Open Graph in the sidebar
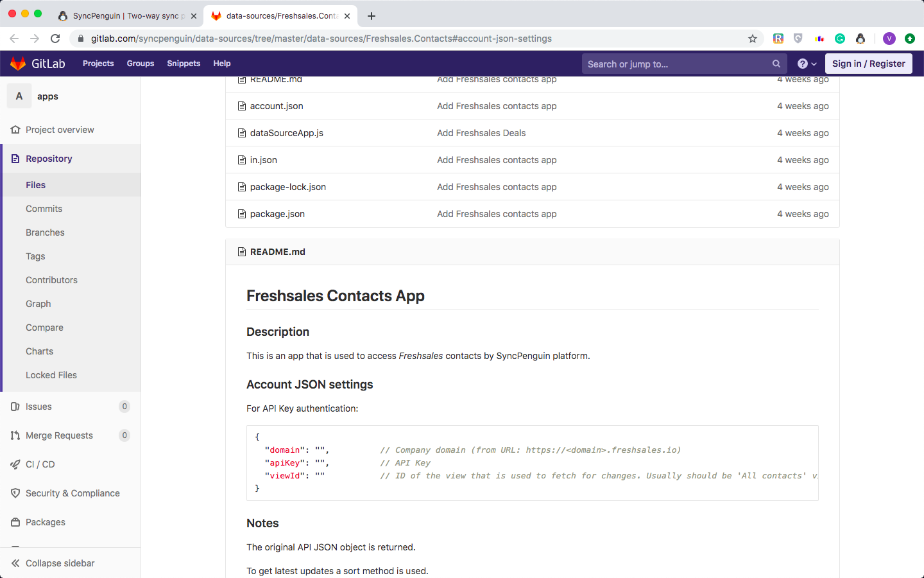The height and width of the screenshot is (578, 924). point(38,304)
